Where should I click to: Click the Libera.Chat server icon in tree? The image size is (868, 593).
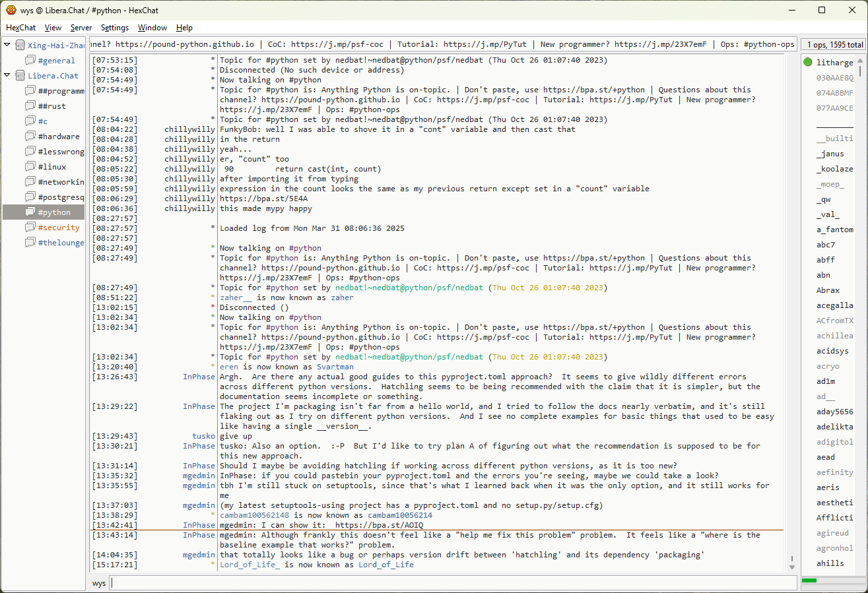pyautogui.click(x=20, y=76)
